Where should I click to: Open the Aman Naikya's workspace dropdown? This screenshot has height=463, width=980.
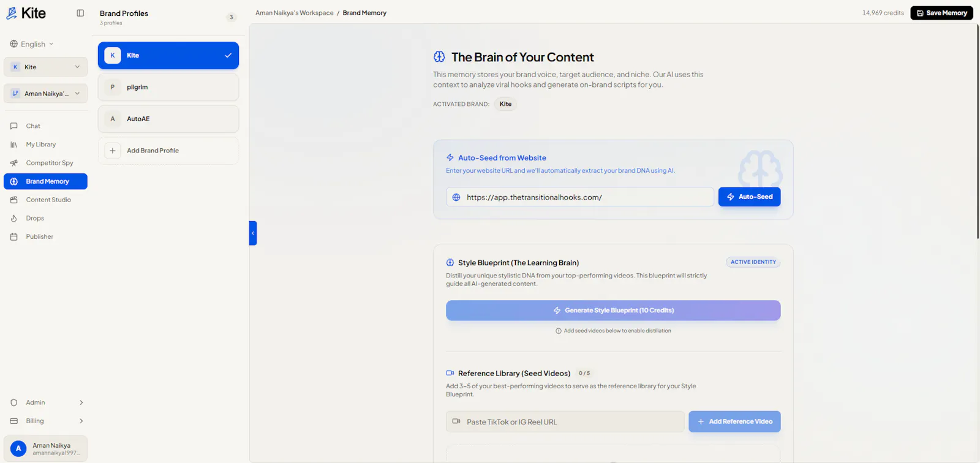tap(45, 93)
